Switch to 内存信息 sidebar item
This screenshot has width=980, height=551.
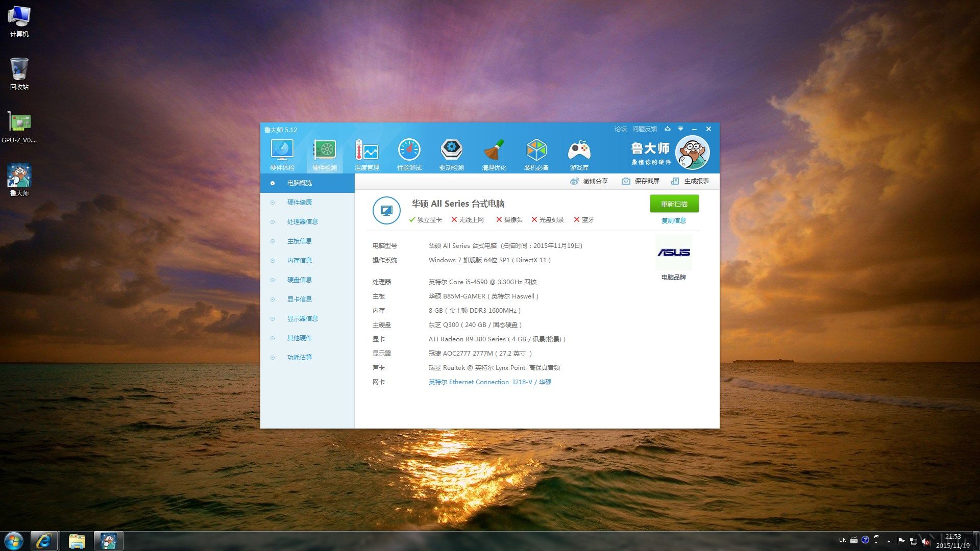307,261
